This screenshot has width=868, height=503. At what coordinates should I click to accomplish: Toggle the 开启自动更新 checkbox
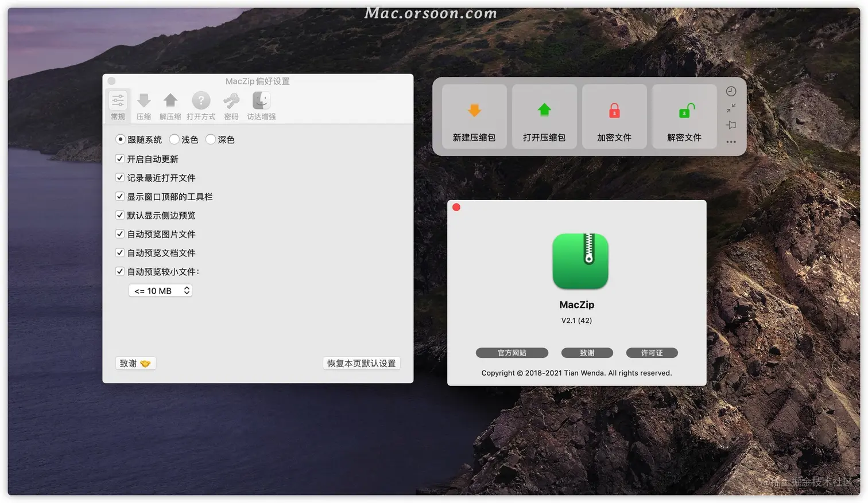click(x=120, y=159)
